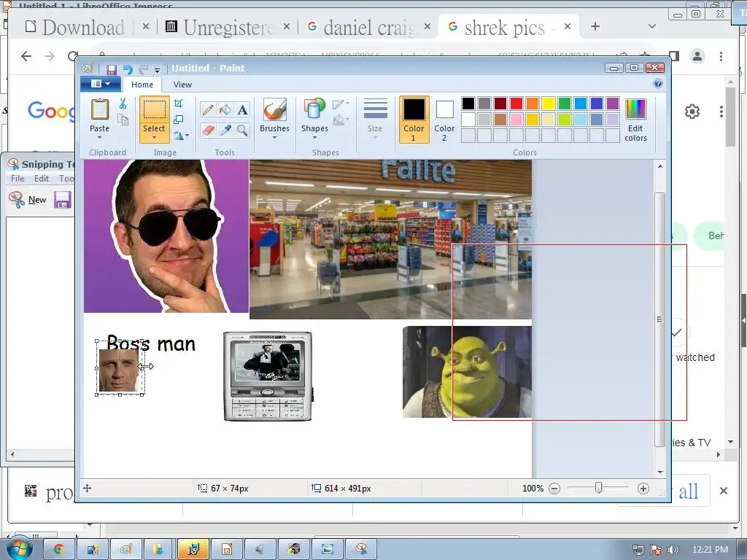Switch to the View ribbon tab
Viewport: 747px width, 560px height.
(x=182, y=85)
